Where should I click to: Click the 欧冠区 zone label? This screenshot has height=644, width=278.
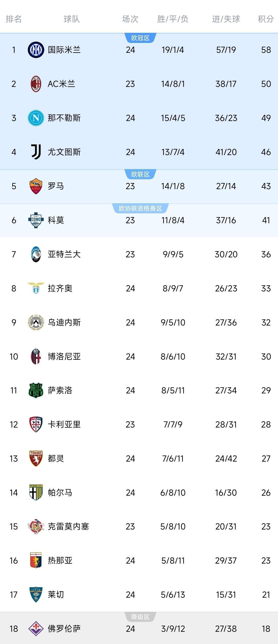[140, 37]
